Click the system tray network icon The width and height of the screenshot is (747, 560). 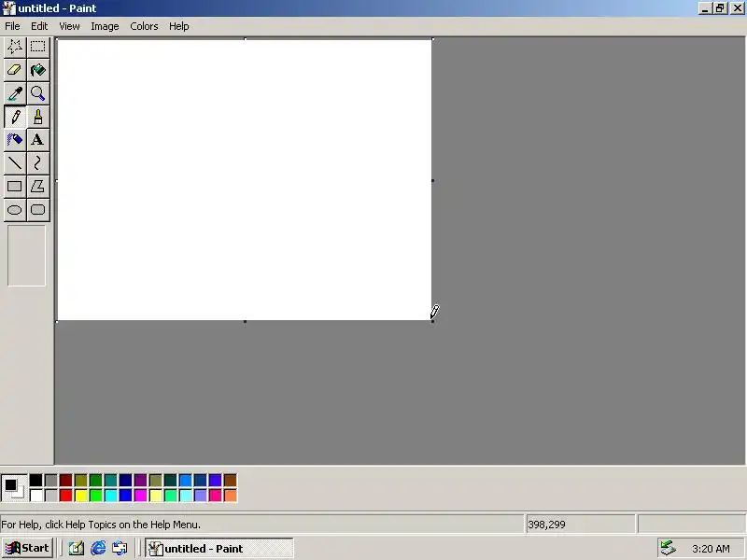[x=668, y=548]
